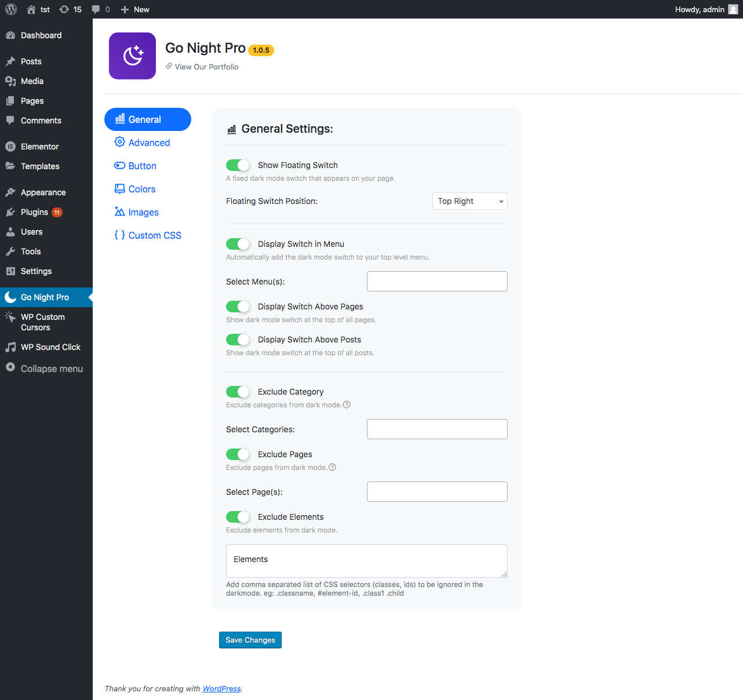This screenshot has height=700, width=743.
Task: Click the Comments sidebar icon
Action: 10,121
